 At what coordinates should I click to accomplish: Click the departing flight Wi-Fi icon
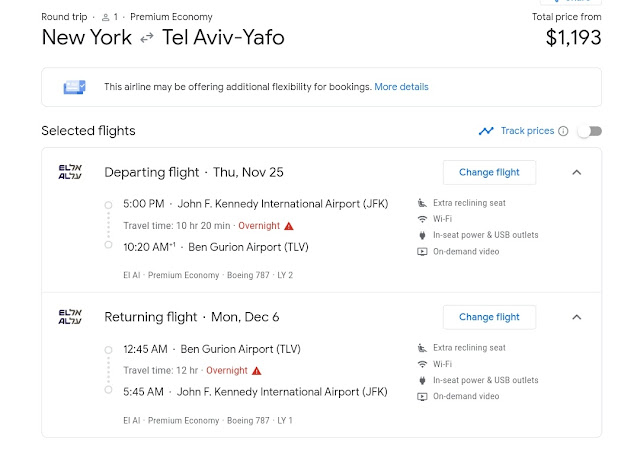point(422,219)
